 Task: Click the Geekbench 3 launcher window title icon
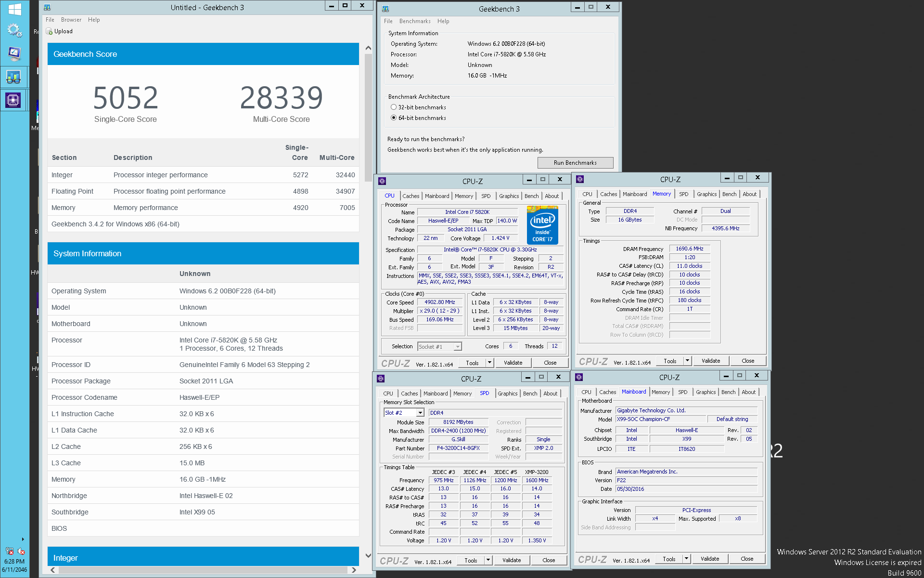click(385, 9)
